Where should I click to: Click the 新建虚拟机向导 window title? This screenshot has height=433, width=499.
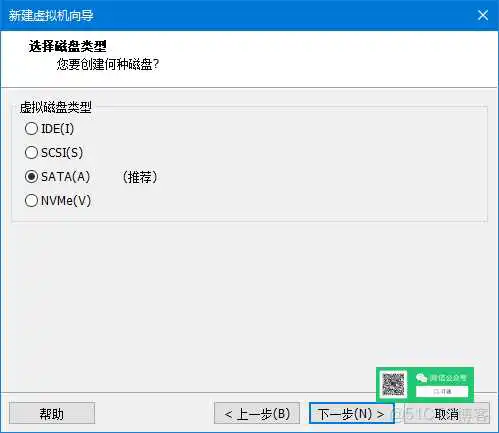click(51, 15)
